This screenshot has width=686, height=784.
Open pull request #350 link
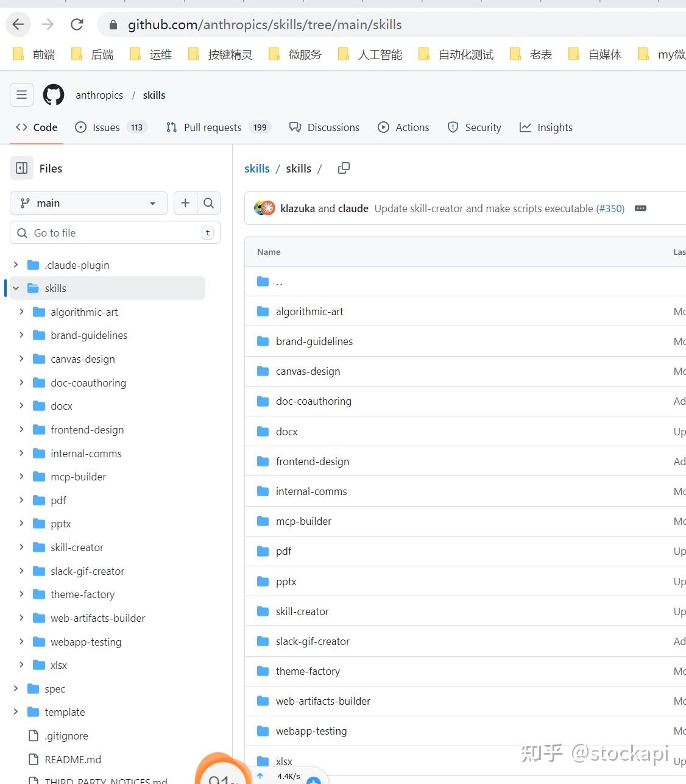[610, 208]
